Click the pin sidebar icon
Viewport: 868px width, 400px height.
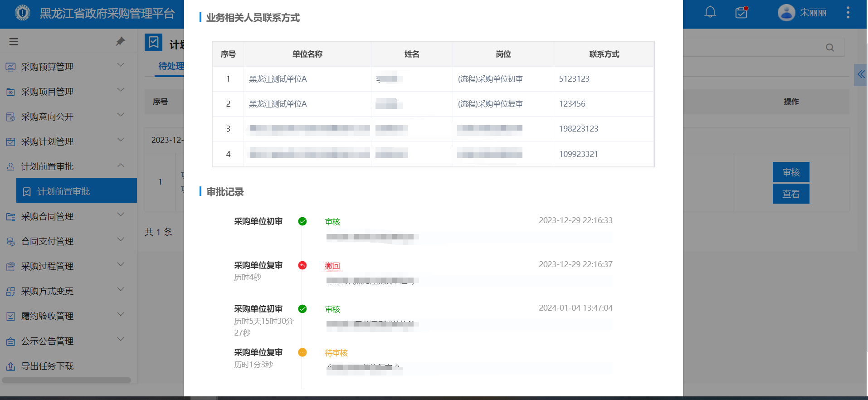[x=120, y=41]
